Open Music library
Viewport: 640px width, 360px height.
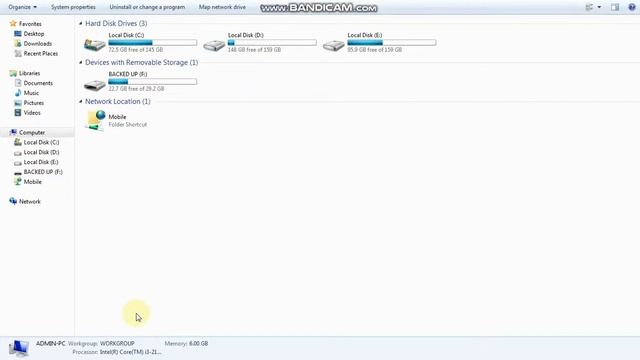tap(31, 93)
